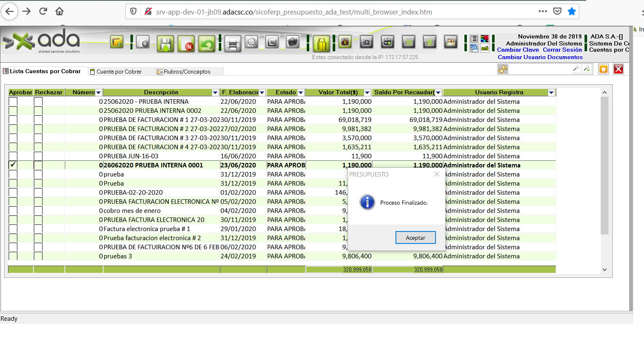Click the shopping cart toolbar icon
Image resolution: width=644 pixels, height=346 pixels.
coord(408,42)
